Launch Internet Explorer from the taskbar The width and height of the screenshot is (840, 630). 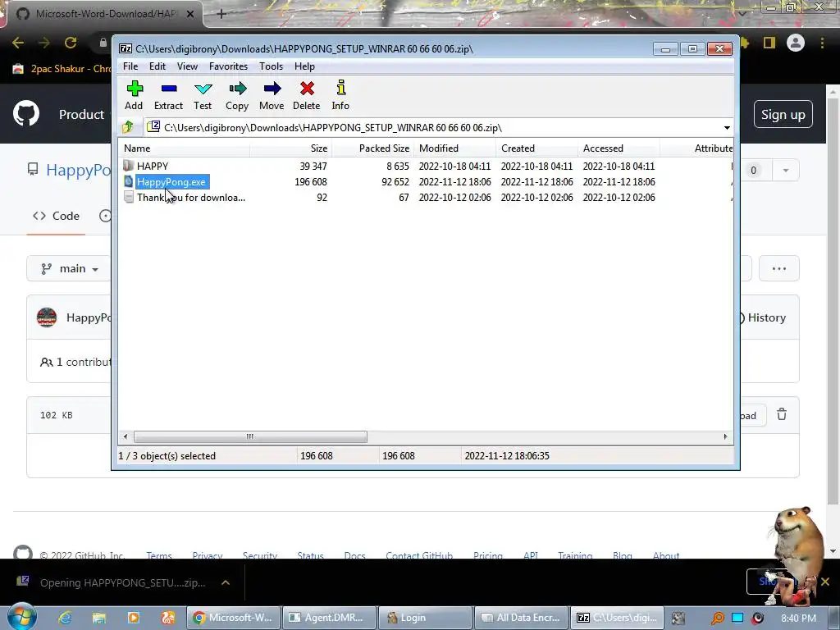(x=65, y=618)
